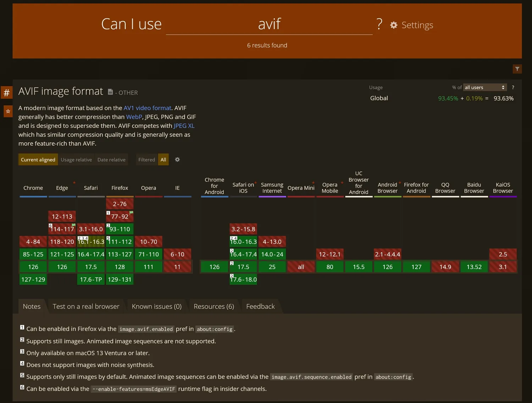Follow the AV1 video format link

tap(147, 108)
